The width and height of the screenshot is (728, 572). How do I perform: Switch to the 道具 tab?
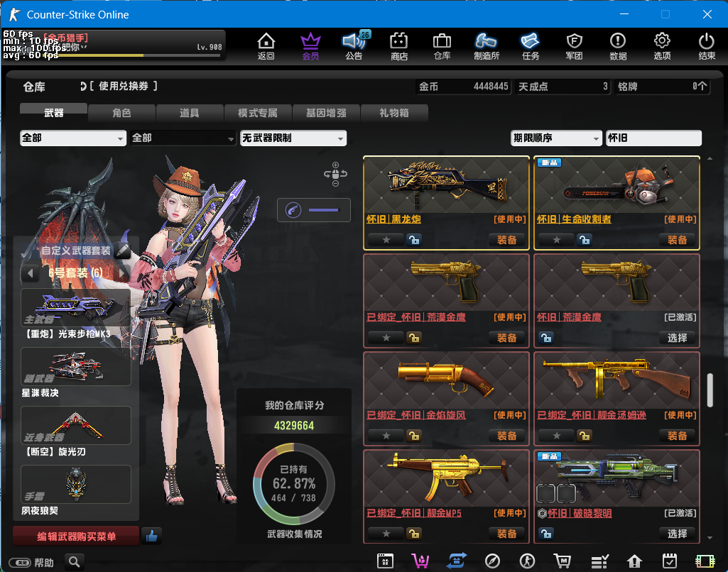(x=190, y=113)
